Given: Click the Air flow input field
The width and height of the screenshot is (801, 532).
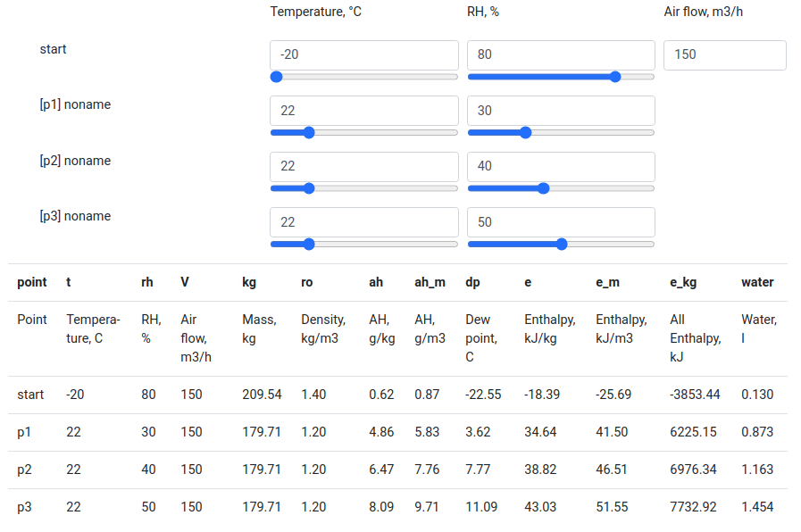Looking at the screenshot, I should (x=724, y=55).
